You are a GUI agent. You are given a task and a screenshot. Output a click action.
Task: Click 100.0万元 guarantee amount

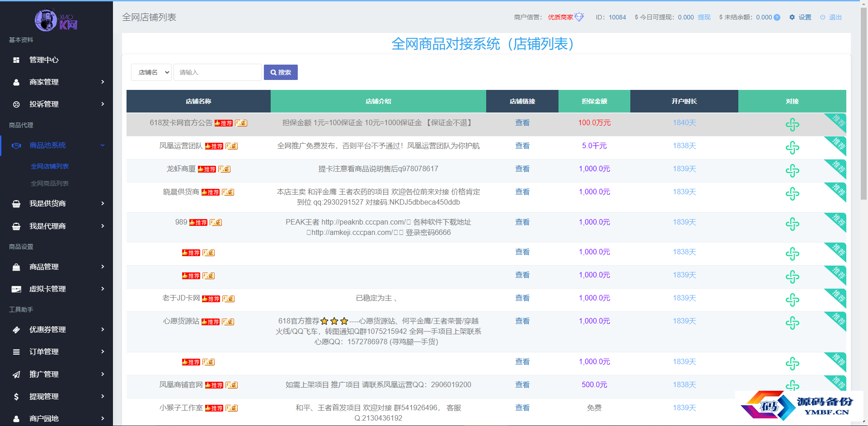click(x=594, y=123)
